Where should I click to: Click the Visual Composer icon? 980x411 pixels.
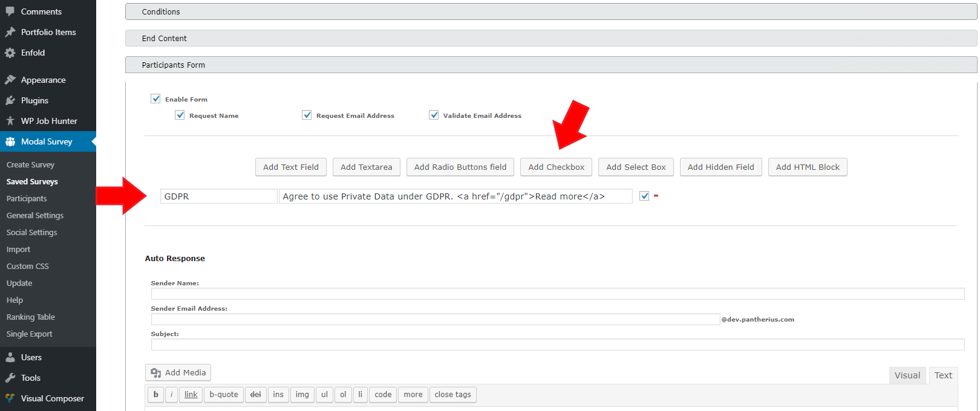point(10,398)
